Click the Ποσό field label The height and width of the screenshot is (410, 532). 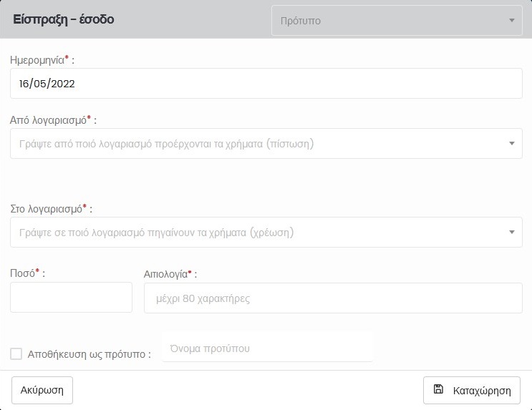coord(24,273)
